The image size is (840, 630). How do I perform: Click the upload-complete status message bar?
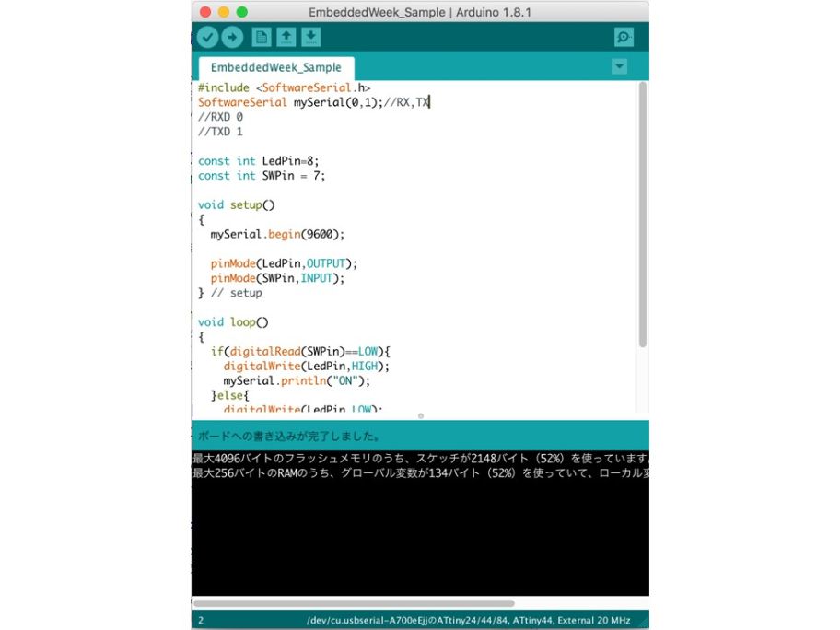coord(421,436)
